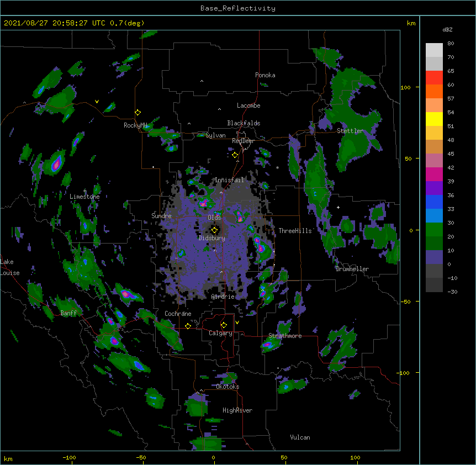476x465 pixels.
Task: Click the Ponoka city label
Action: [x=265, y=75]
